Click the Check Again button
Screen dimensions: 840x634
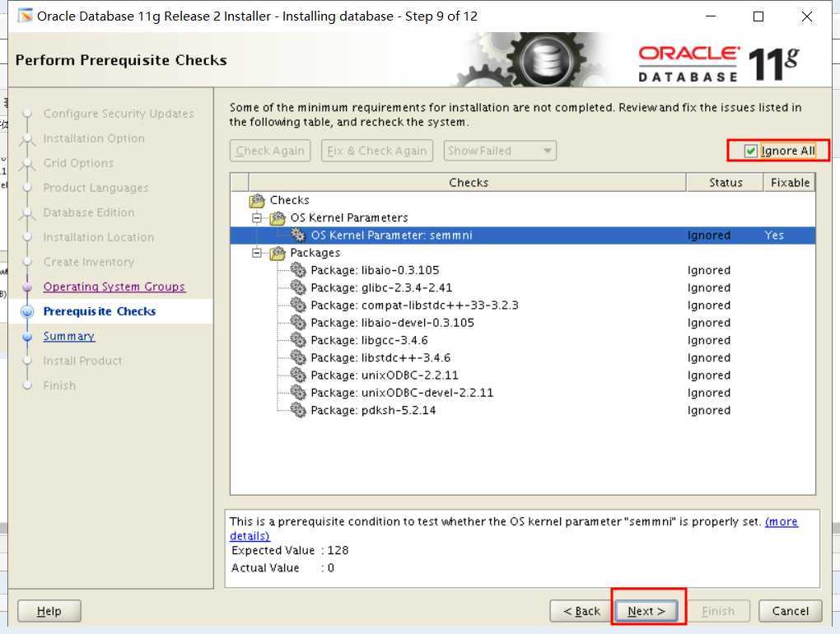tap(271, 151)
